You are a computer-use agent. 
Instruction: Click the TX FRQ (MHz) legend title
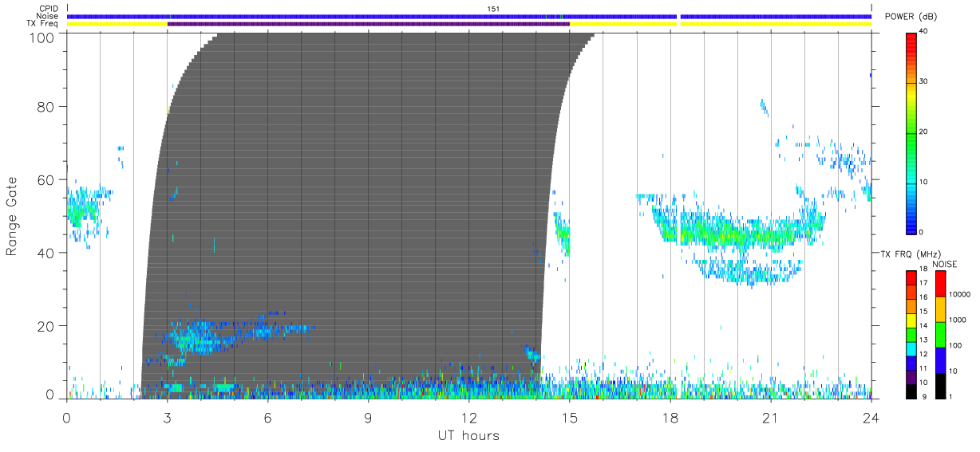[911, 254]
